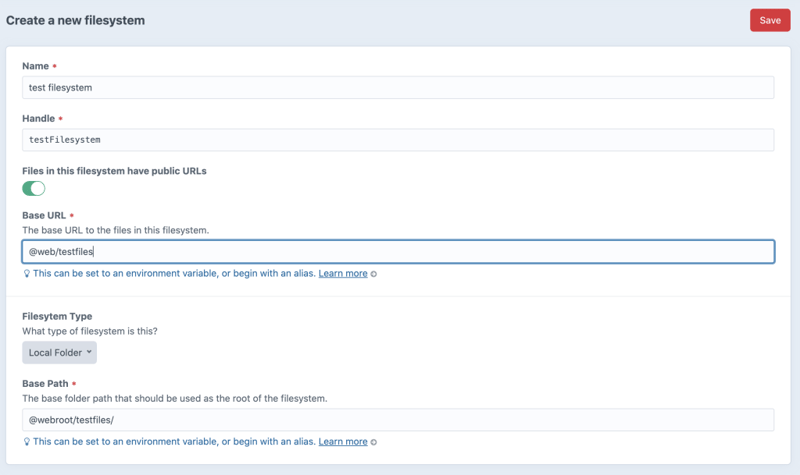This screenshot has width=800, height=475.
Task: Focus the Name field containing test filesystem
Action: point(398,87)
